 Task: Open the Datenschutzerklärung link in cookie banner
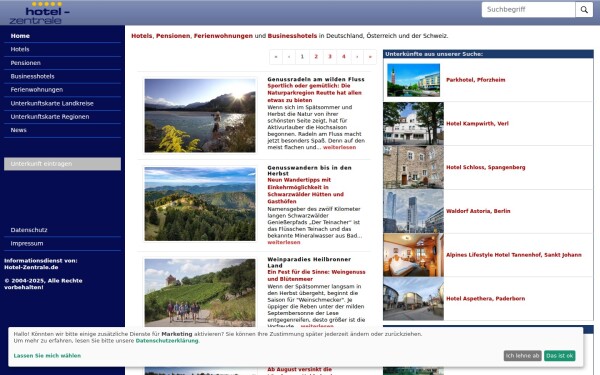click(167, 341)
